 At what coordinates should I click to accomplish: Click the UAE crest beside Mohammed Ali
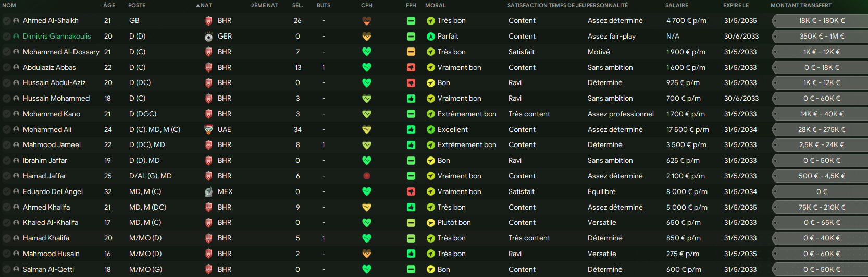click(x=208, y=129)
